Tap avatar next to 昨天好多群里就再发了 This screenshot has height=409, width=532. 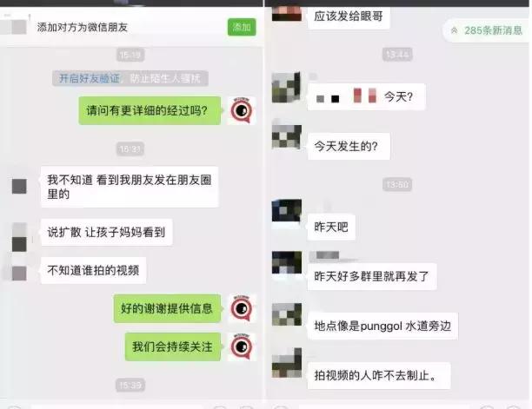[x=287, y=262]
